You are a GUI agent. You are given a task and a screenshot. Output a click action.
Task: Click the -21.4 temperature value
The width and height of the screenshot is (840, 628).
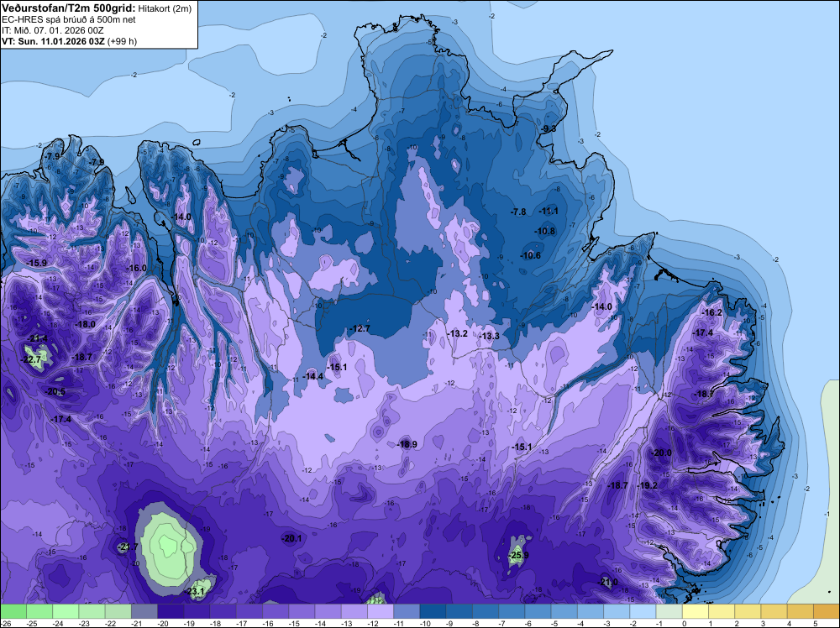[38, 338]
